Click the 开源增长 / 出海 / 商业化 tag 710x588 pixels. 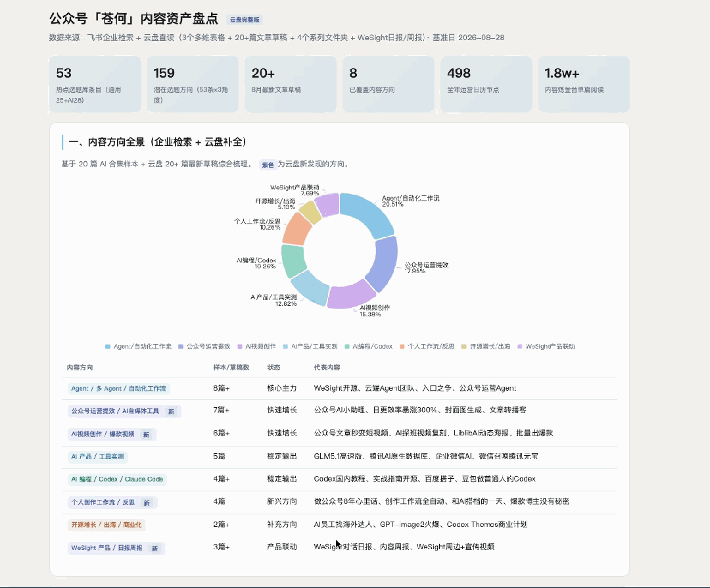click(106, 525)
